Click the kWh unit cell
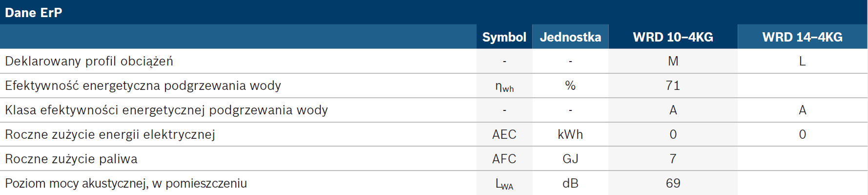This screenshot has height=195, width=868. (570, 134)
